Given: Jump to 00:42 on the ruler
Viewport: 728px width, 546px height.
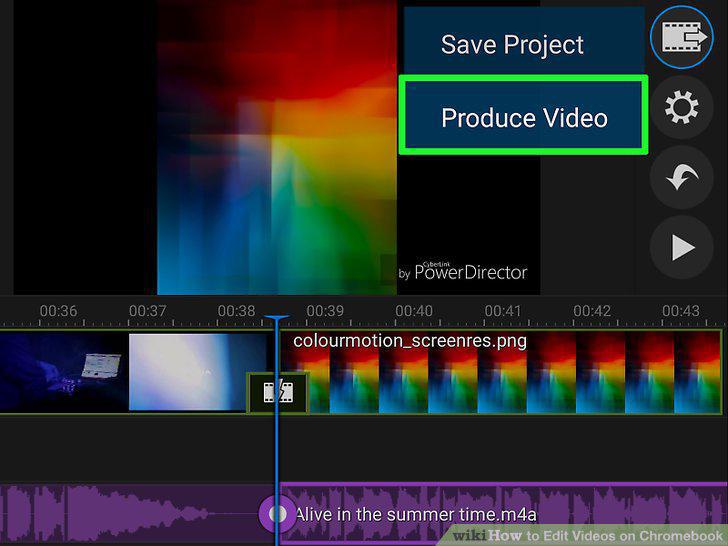Looking at the screenshot, I should click(x=592, y=311).
